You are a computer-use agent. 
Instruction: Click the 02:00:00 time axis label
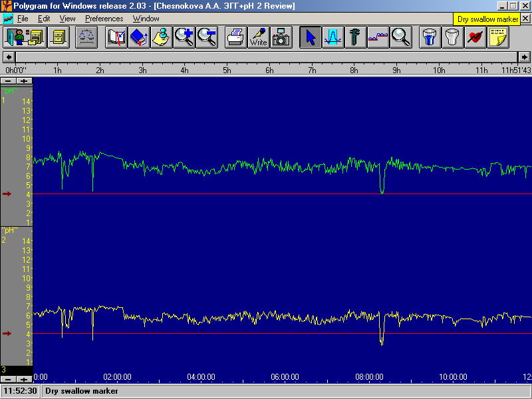118,377
